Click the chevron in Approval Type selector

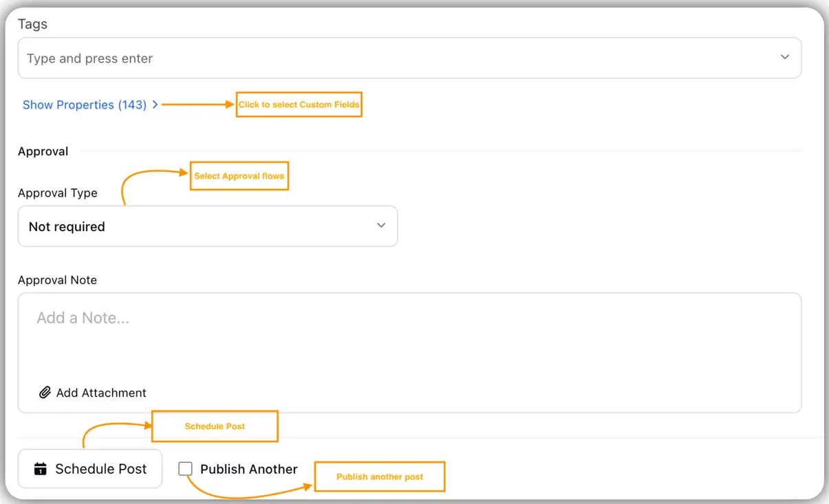381,225
